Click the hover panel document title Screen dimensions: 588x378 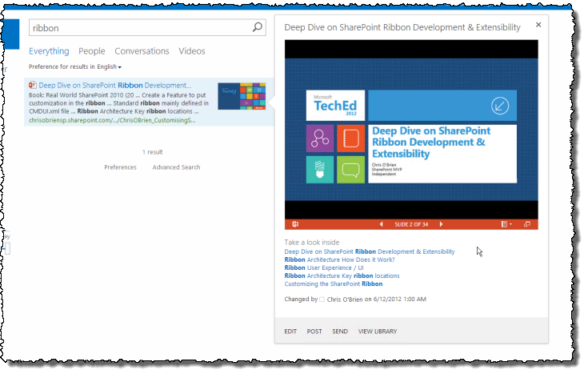402,27
